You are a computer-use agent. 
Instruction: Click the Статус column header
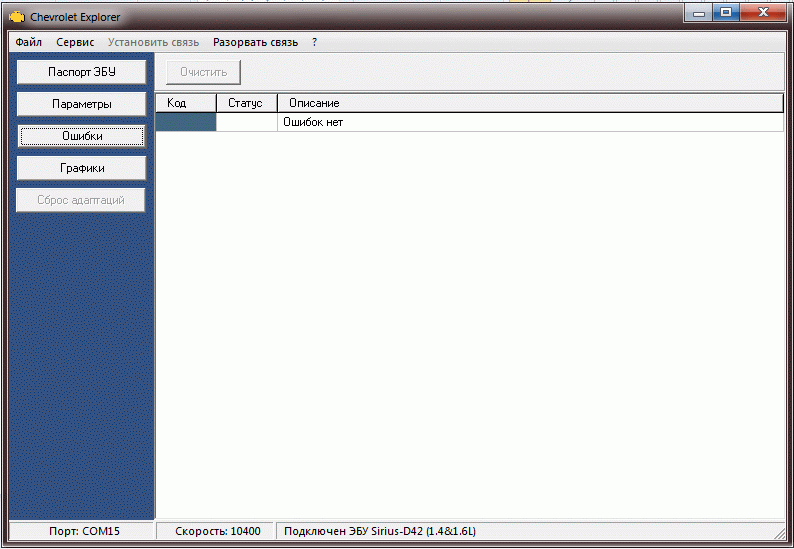(247, 103)
